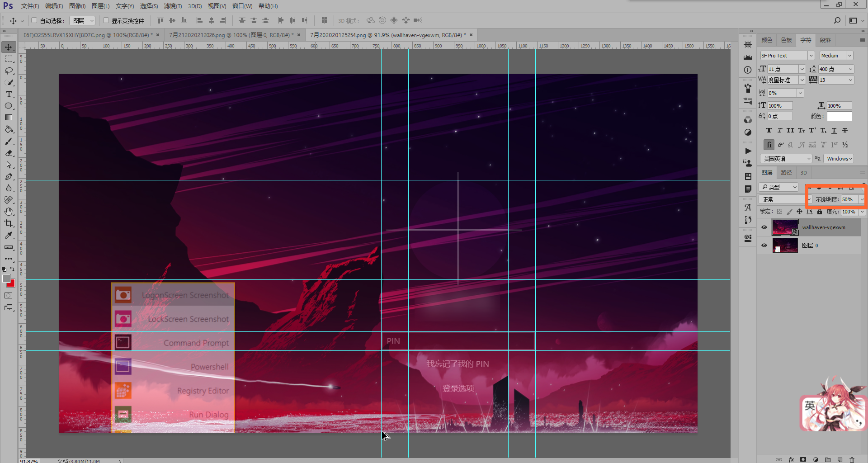Switch to the 色板 panel tab

(x=786, y=40)
